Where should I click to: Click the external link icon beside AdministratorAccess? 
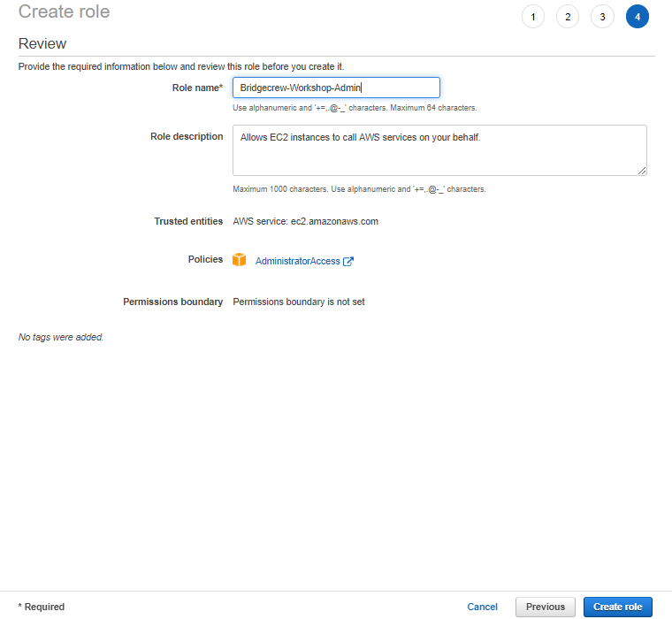pos(348,261)
